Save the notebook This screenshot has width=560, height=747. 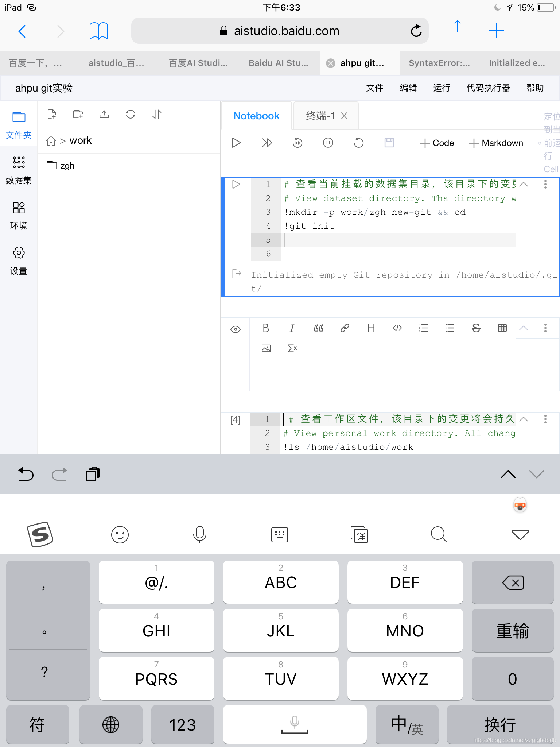pos(389,143)
